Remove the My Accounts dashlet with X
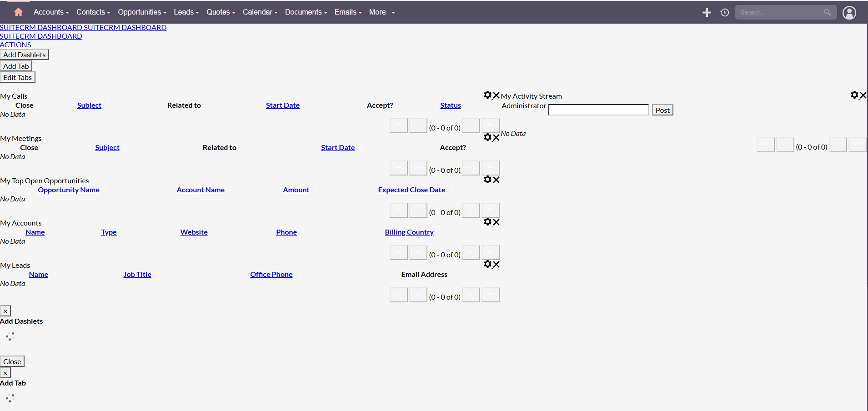The image size is (868, 411). (496, 222)
